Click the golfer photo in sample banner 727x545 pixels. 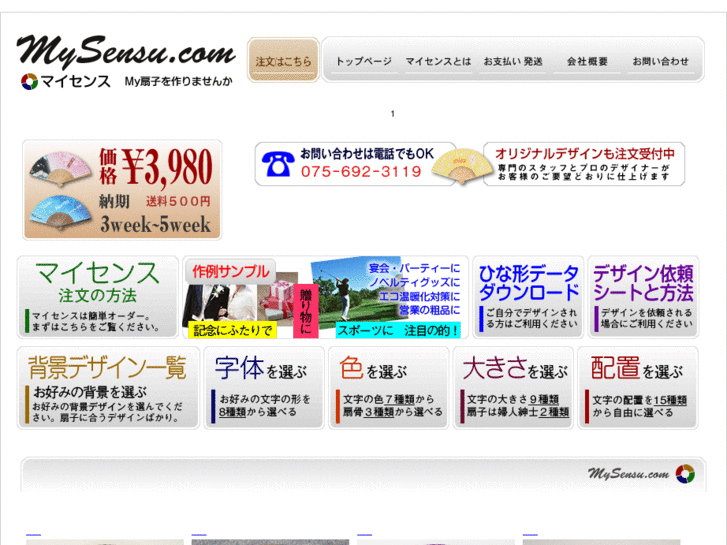click(x=356, y=291)
